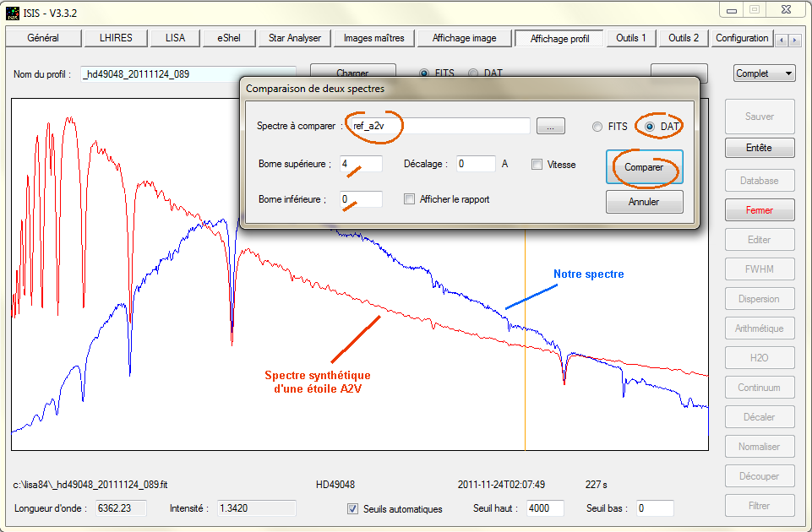The height and width of the screenshot is (532, 812).
Task: Click the browse '...' button for spectrum file
Action: 550,126
